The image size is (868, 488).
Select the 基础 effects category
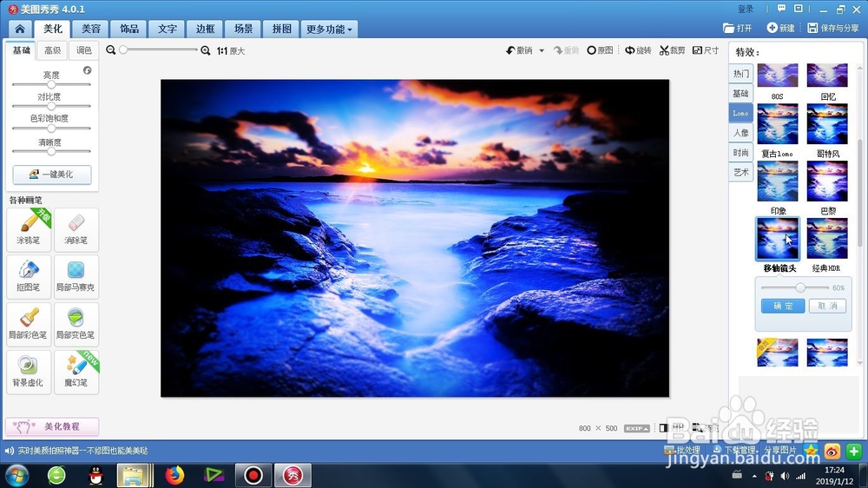tap(740, 93)
